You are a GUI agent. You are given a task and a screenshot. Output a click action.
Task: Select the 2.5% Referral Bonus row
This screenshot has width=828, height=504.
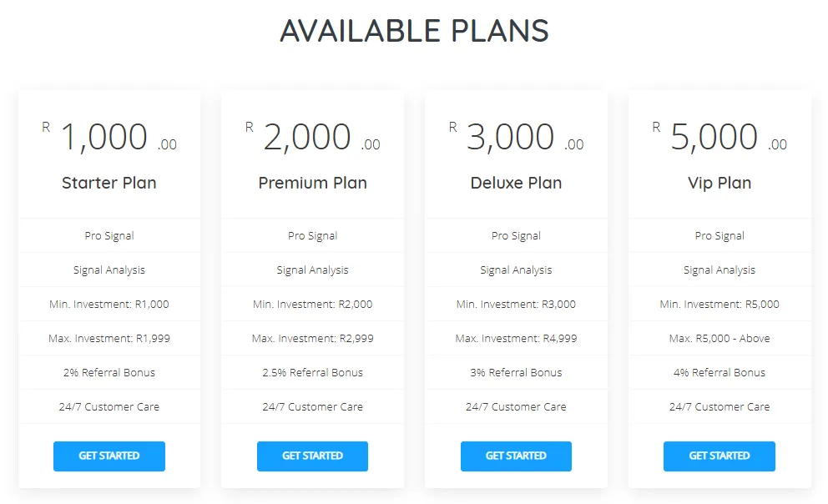coord(313,372)
